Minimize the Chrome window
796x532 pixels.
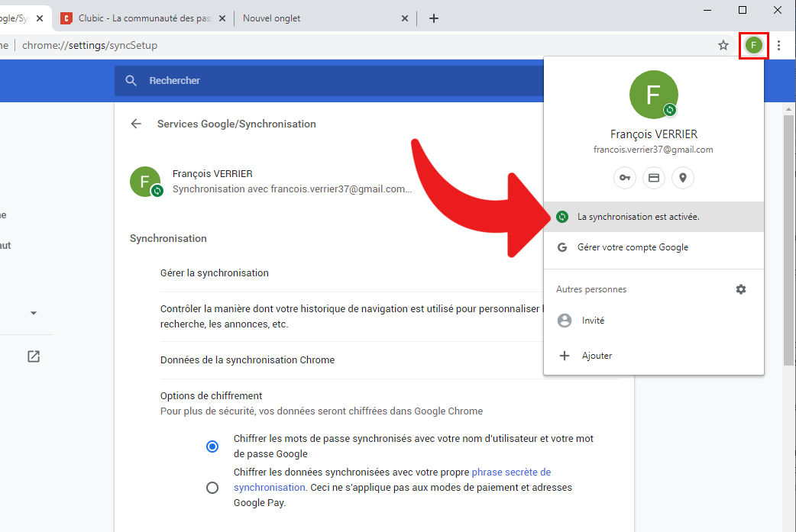[707, 10]
